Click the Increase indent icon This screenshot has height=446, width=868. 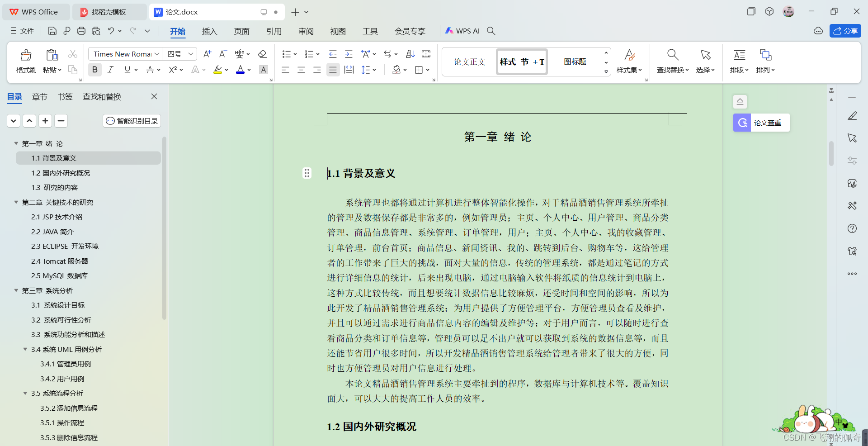pos(349,54)
